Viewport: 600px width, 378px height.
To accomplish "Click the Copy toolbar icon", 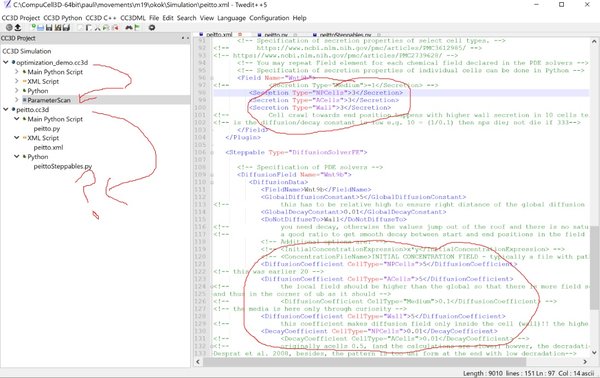I will click(x=80, y=28).
